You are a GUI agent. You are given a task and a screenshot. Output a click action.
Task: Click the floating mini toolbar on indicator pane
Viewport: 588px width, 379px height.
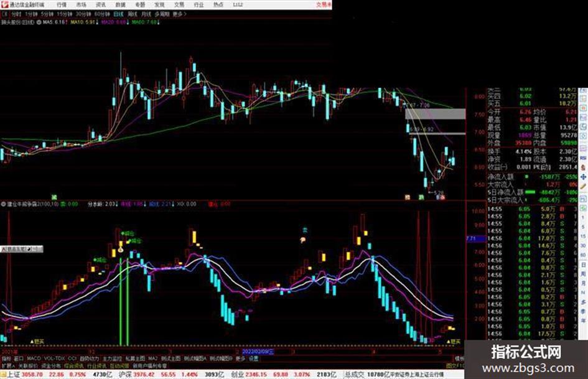(21, 249)
